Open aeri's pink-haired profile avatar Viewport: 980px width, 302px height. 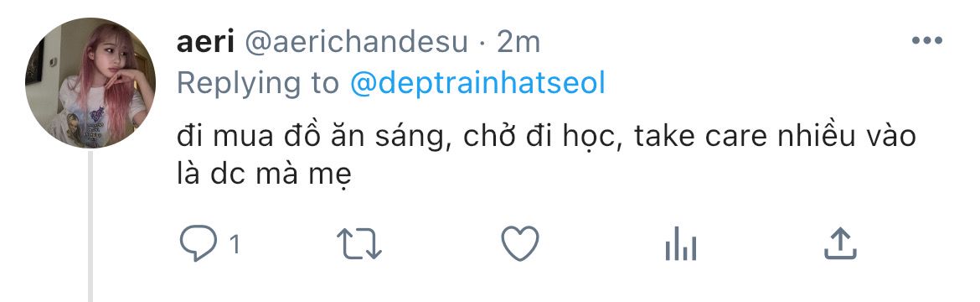[x=90, y=83]
